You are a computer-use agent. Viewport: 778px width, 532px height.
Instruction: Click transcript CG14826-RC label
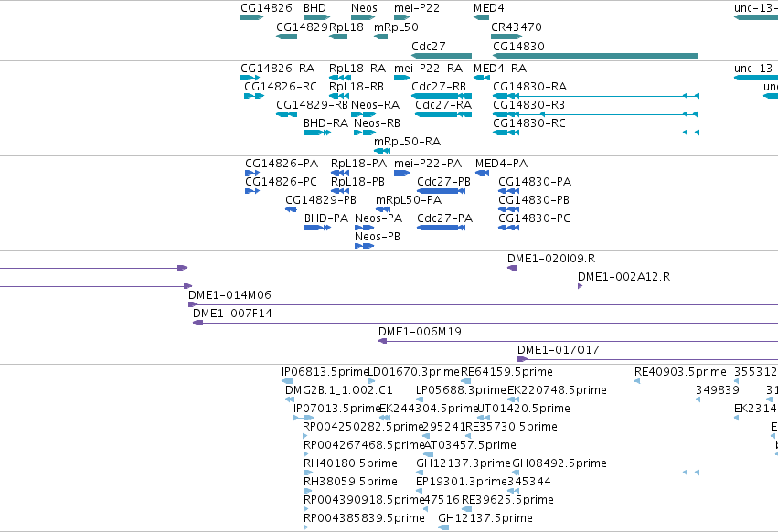tap(281, 86)
